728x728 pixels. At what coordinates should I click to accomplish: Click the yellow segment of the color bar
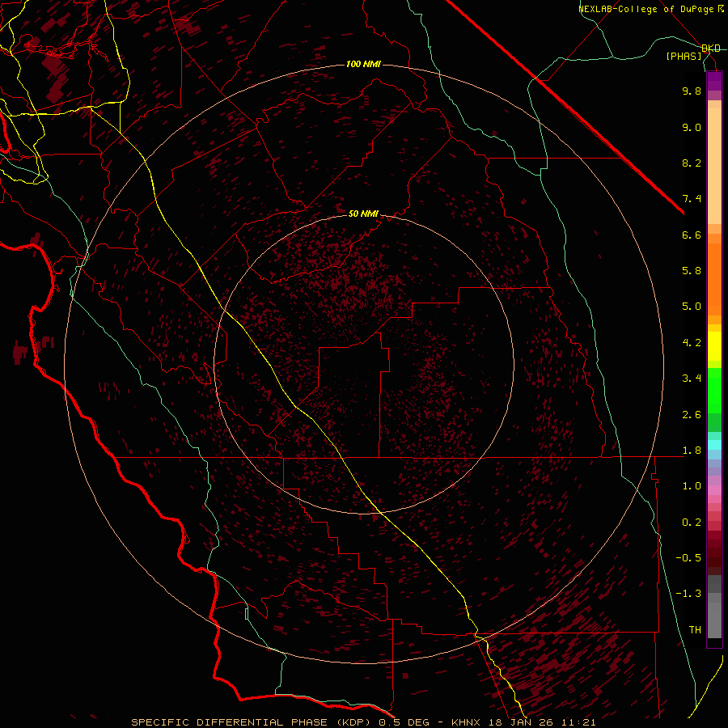(714, 346)
